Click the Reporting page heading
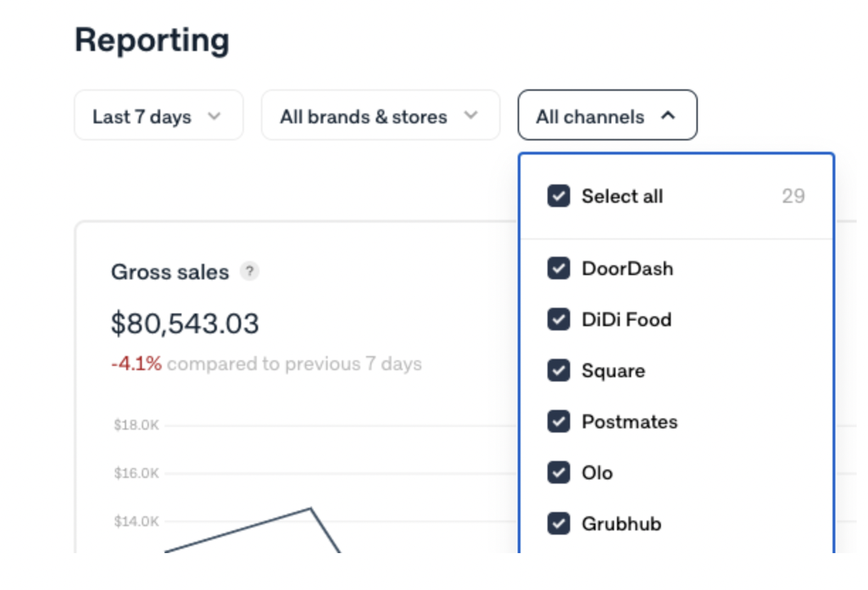The image size is (868, 590). point(152,40)
